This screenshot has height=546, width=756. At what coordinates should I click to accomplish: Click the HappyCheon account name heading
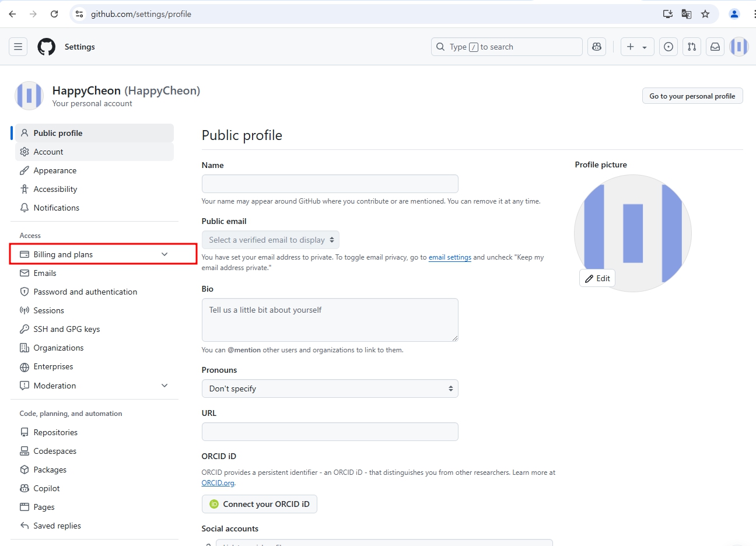[126, 90]
